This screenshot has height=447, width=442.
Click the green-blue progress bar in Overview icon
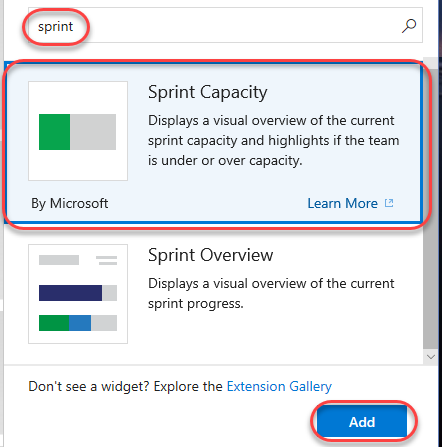[78, 323]
